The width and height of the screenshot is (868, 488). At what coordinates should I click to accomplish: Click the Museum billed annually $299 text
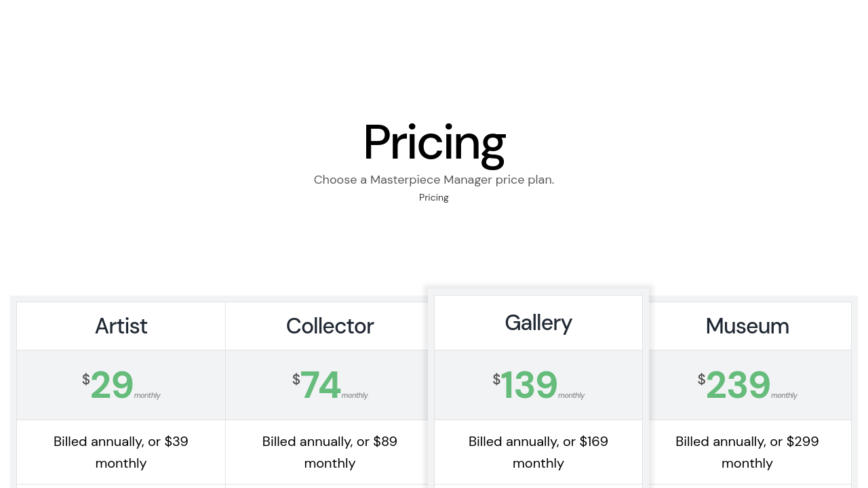[747, 452]
